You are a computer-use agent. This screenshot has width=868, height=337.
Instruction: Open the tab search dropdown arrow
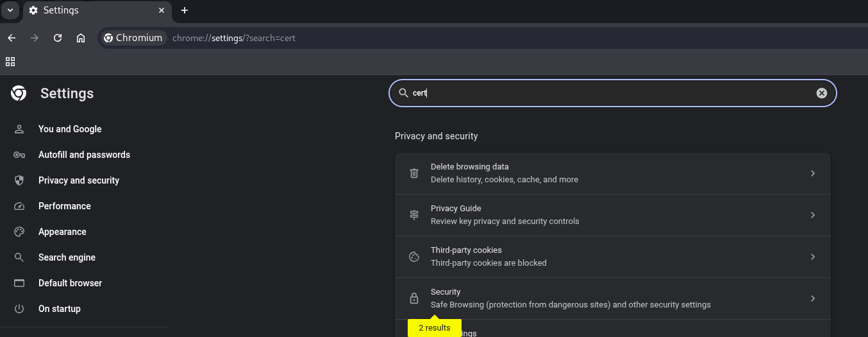coord(10,10)
